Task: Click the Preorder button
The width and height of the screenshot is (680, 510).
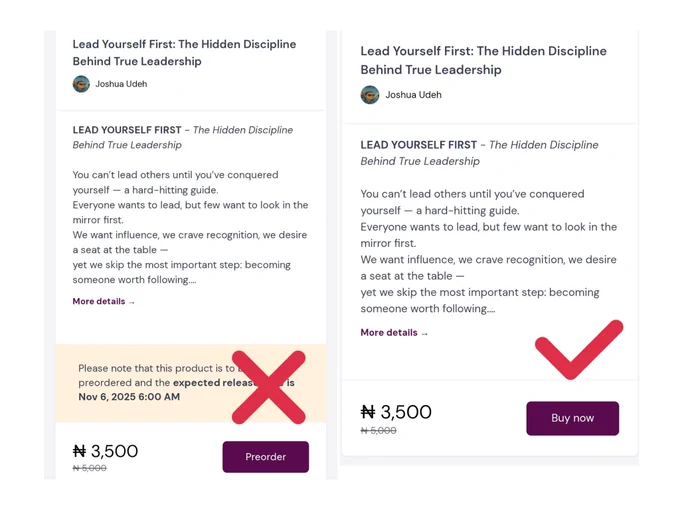Action: pos(265,457)
